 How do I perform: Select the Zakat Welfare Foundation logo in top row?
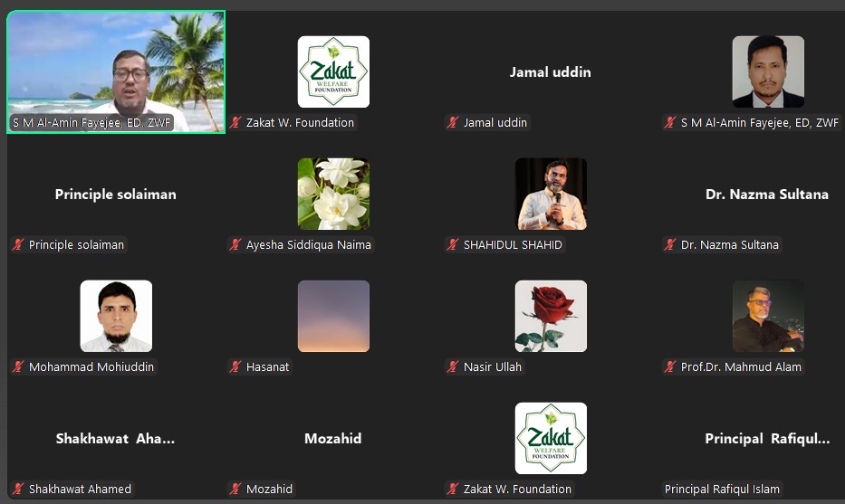pos(333,71)
